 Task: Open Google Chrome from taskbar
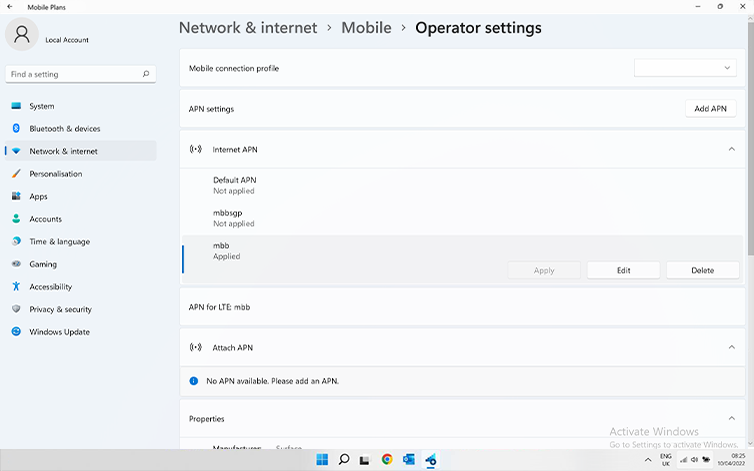(x=387, y=460)
